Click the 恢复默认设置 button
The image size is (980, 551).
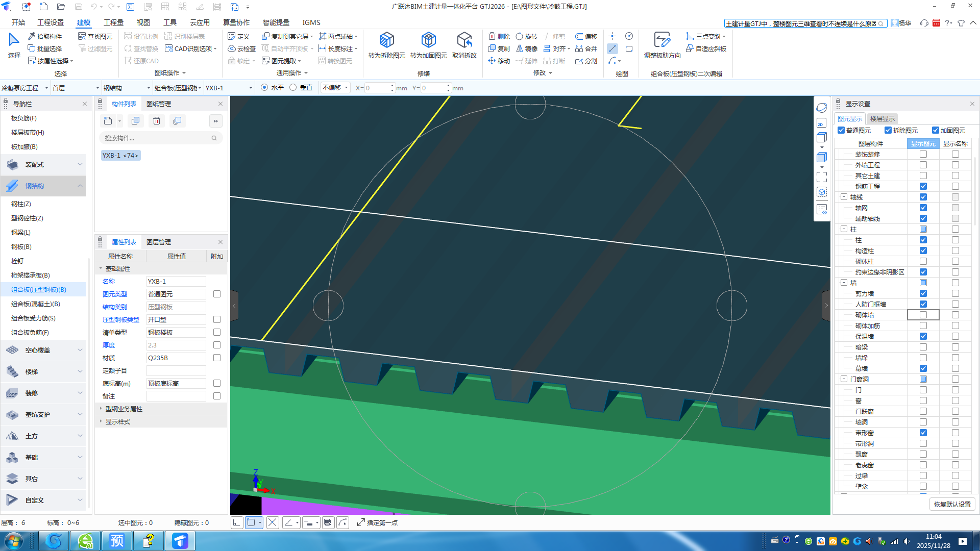pos(952,504)
